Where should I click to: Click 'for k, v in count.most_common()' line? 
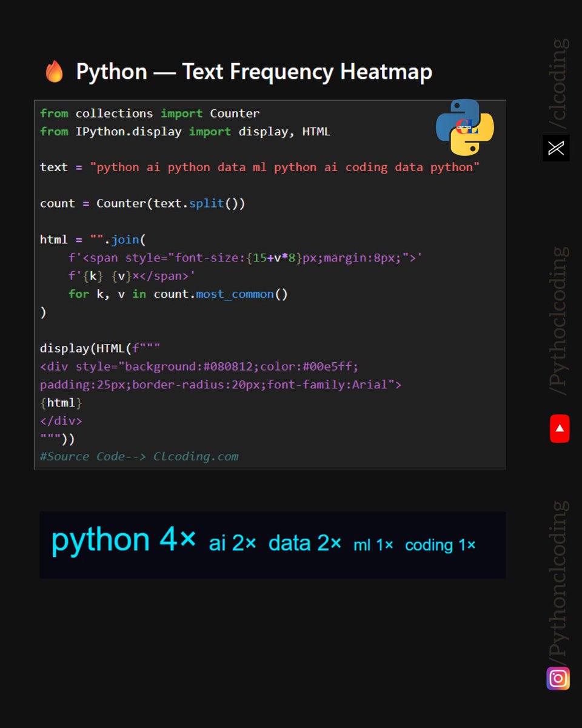click(178, 294)
